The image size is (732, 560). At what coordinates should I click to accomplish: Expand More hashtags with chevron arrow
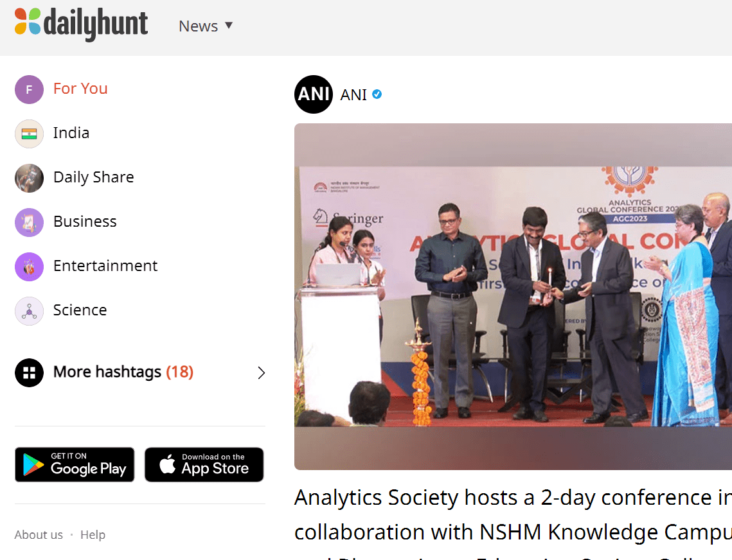click(x=262, y=372)
